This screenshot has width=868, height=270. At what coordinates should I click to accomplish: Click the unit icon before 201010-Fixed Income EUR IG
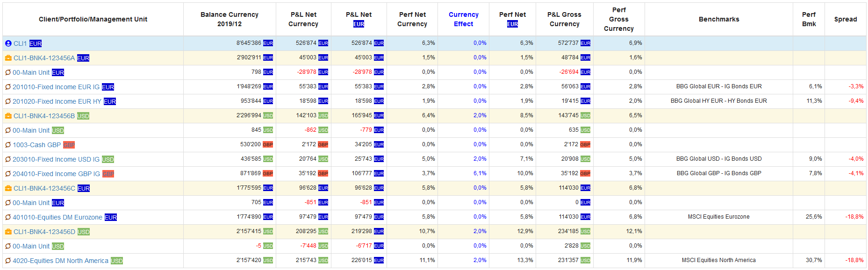[8, 87]
